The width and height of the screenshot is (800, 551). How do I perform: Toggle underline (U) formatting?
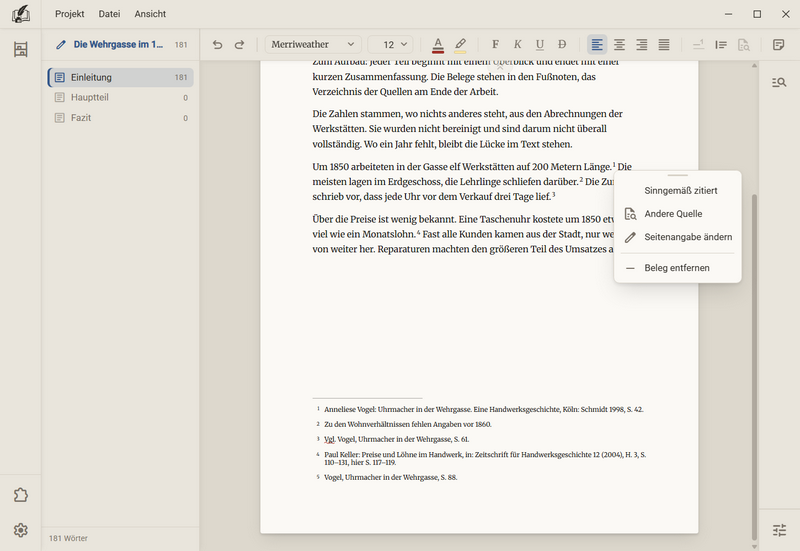540,44
